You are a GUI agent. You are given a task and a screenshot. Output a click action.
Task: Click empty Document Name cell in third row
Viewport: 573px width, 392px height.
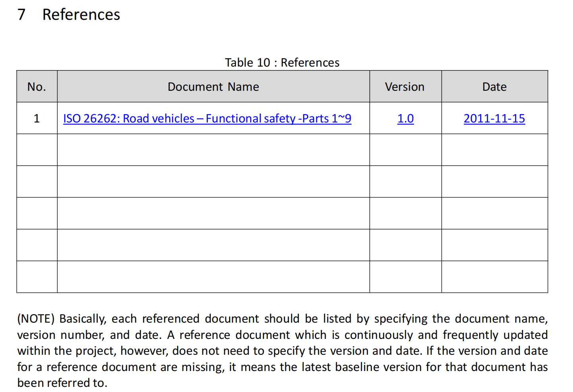tap(213, 182)
